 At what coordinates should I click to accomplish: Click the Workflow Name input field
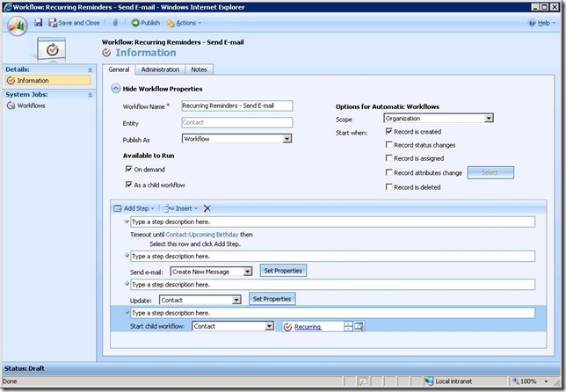point(236,105)
